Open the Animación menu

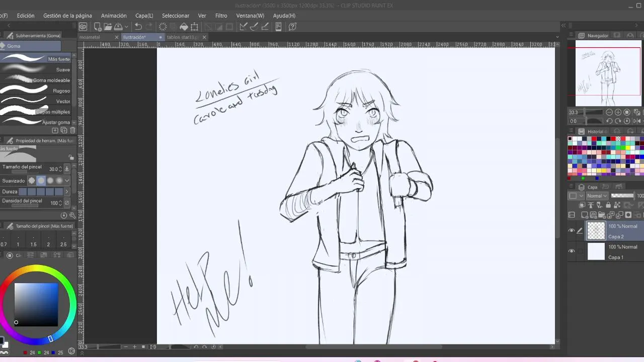click(114, 16)
